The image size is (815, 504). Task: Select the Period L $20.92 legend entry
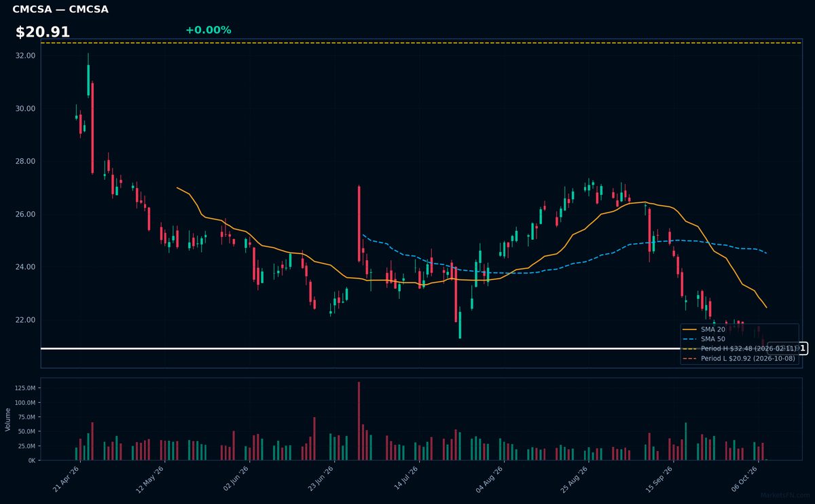(739, 358)
